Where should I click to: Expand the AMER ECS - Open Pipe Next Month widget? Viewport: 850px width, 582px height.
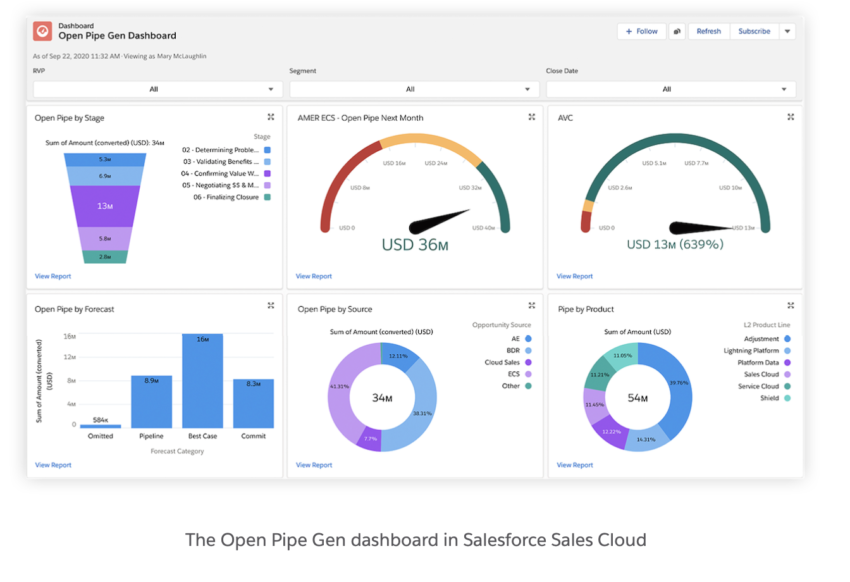pyautogui.click(x=532, y=117)
